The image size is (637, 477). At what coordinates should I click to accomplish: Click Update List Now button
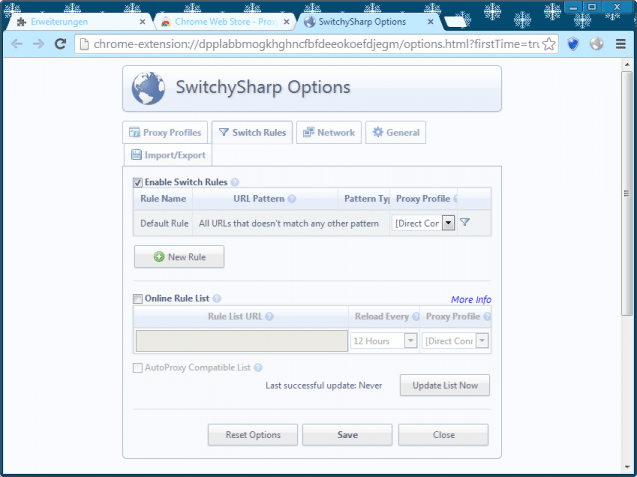445,385
